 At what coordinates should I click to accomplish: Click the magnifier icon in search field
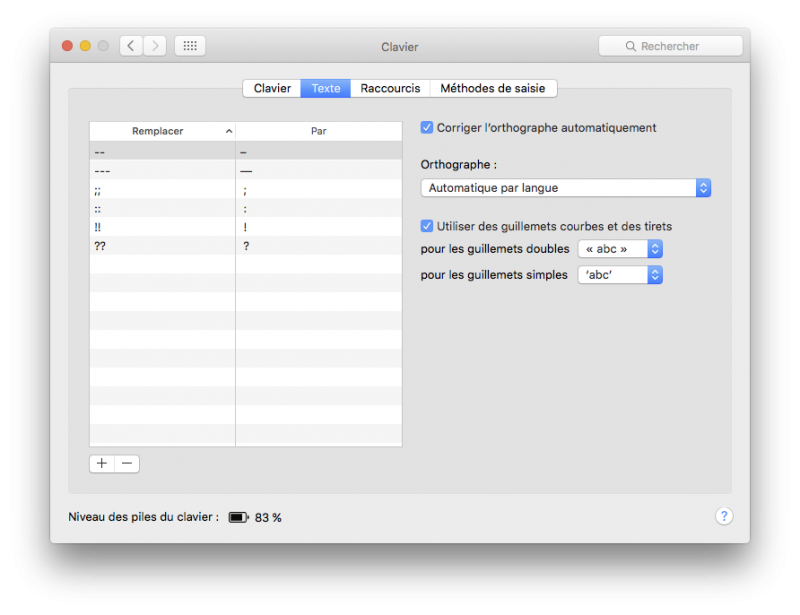pos(631,47)
